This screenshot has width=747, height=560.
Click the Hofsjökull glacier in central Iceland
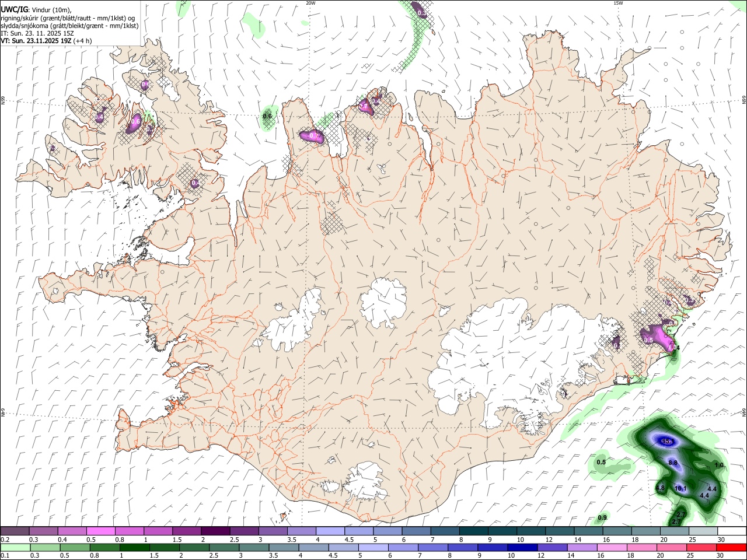click(383, 303)
